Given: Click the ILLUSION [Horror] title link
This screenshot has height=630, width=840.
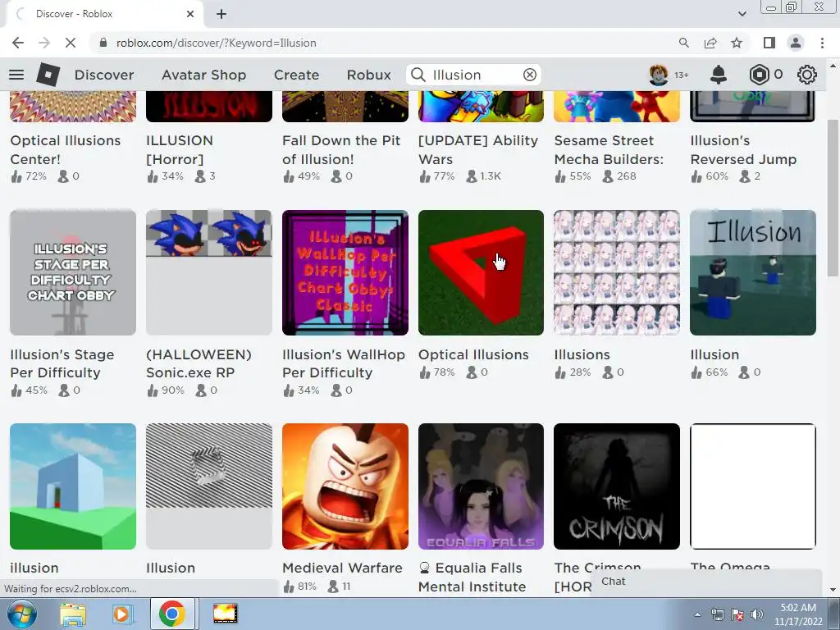Looking at the screenshot, I should pyautogui.click(x=180, y=150).
